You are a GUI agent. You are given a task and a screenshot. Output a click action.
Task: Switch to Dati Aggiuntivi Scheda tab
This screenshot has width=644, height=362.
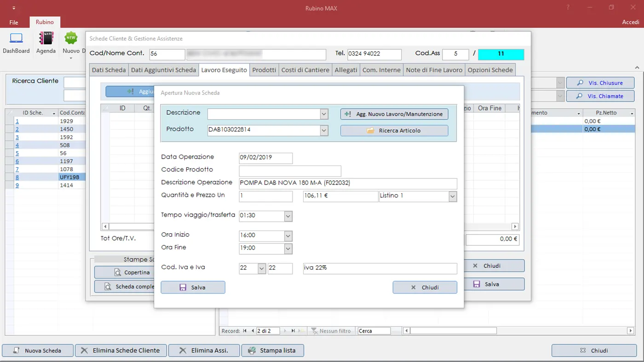pos(163,70)
